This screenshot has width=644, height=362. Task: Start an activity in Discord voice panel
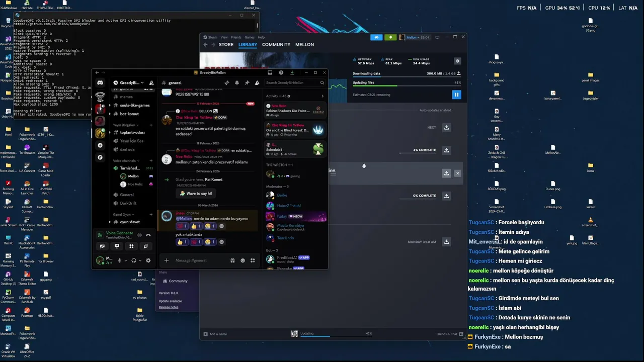coord(131,246)
